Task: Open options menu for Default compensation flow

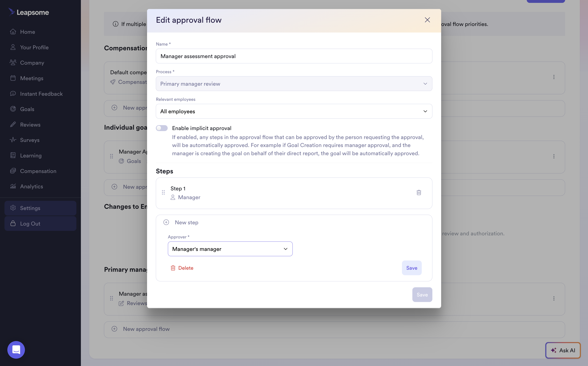Action: [x=554, y=77]
